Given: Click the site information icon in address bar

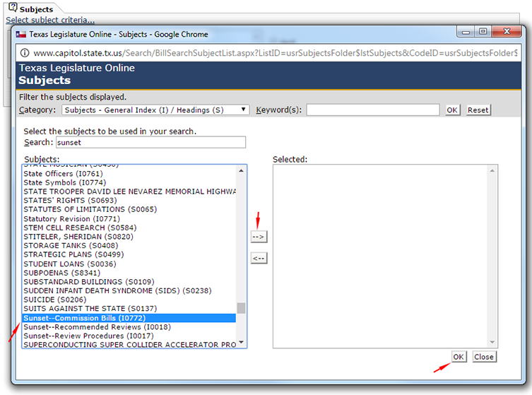Looking at the screenshot, I should 25,53.
